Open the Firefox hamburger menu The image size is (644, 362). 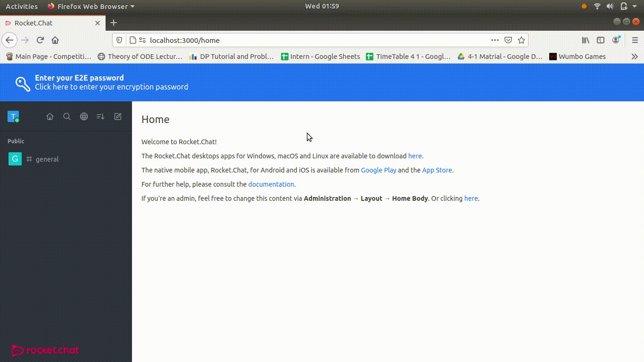pos(635,40)
